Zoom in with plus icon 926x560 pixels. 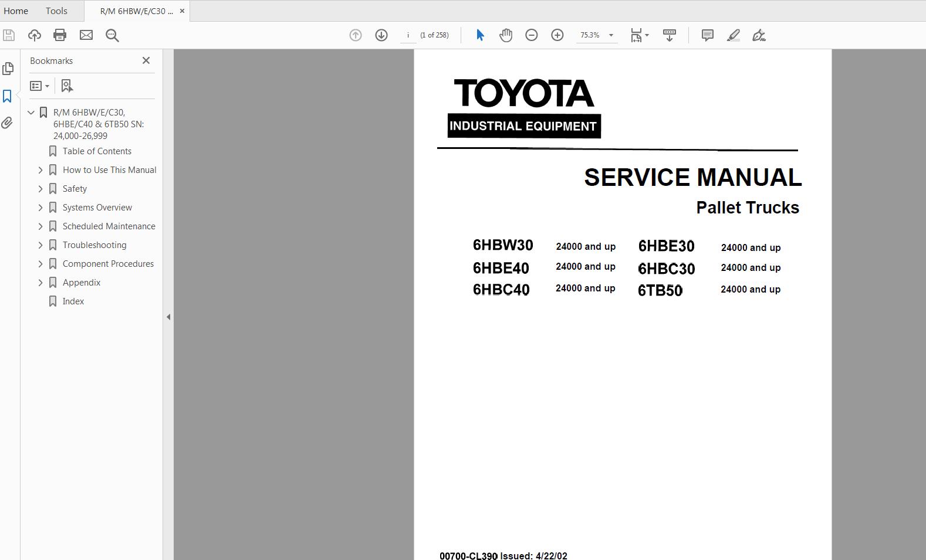[557, 35]
